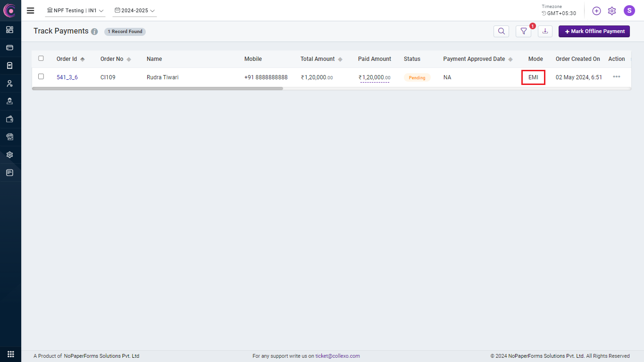644x362 pixels.
Task: Open the ticket@collexo.com support link
Action: pyautogui.click(x=337, y=356)
